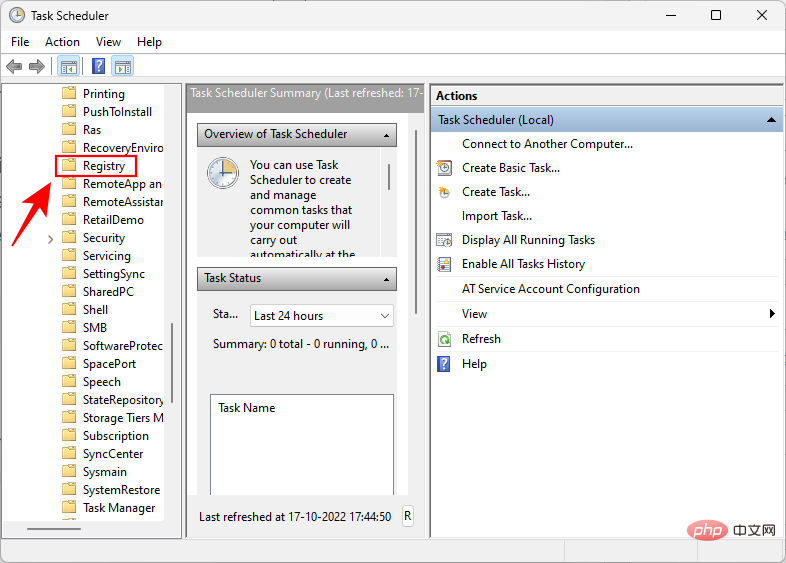
Task: Open the Action menu
Action: coord(62,42)
